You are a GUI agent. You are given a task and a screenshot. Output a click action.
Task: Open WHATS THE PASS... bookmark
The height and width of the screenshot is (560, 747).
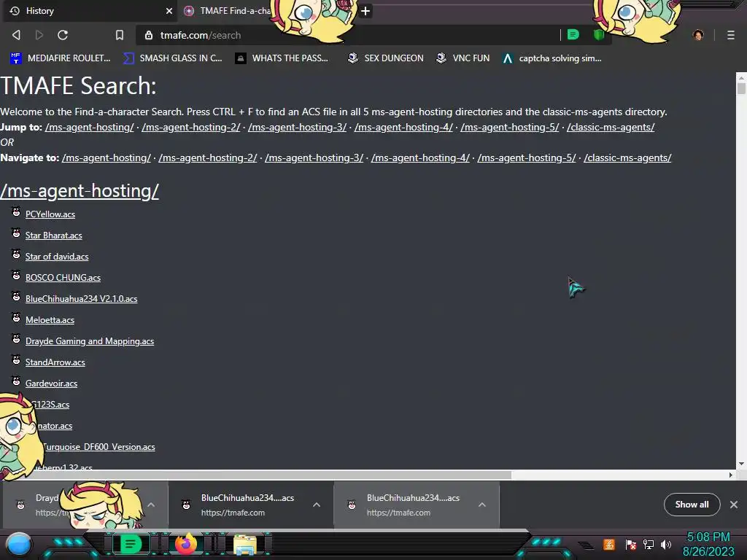[x=282, y=58]
